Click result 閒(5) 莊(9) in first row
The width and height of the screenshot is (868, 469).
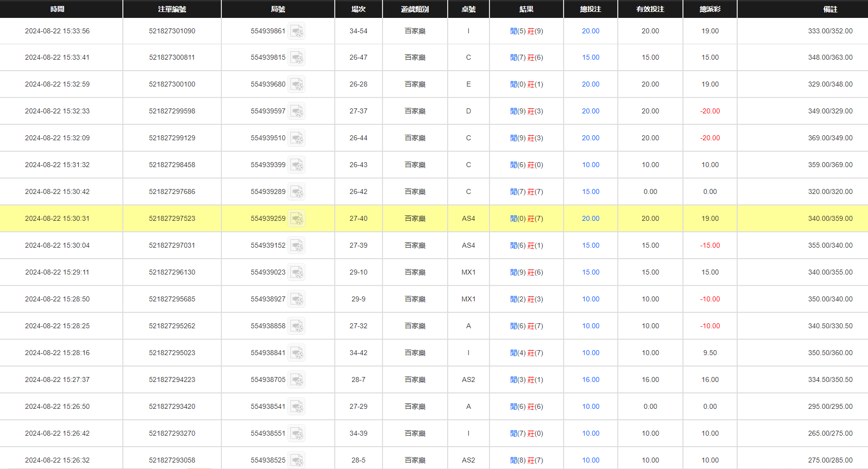[x=526, y=31]
